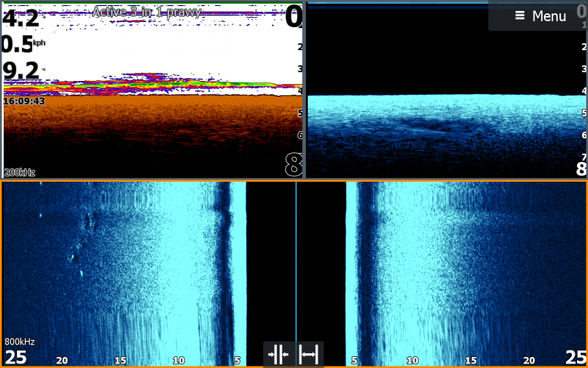The image size is (588, 368).
Task: Click the sonar panel's upper range value 0
Action: 293,16
